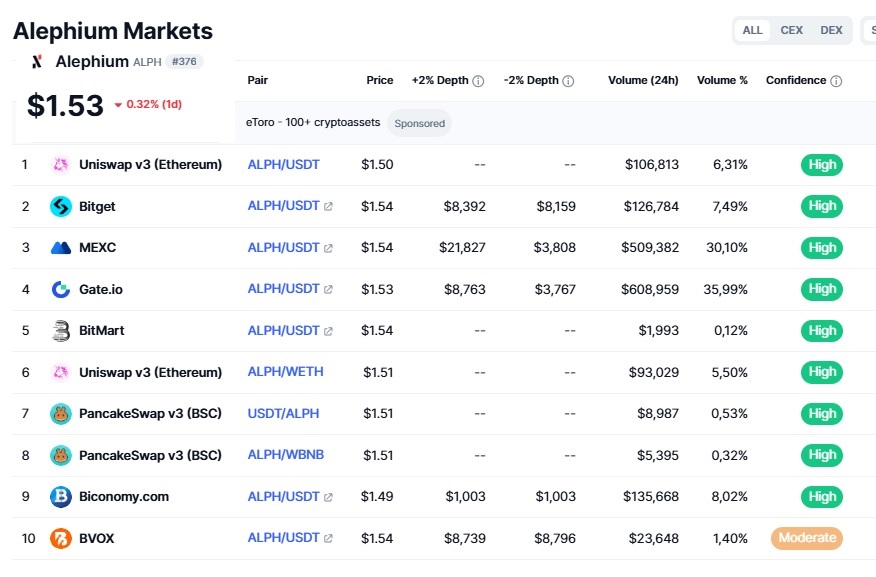Select the ALL markets tab
Screen dimensions: 876x577
point(752,30)
